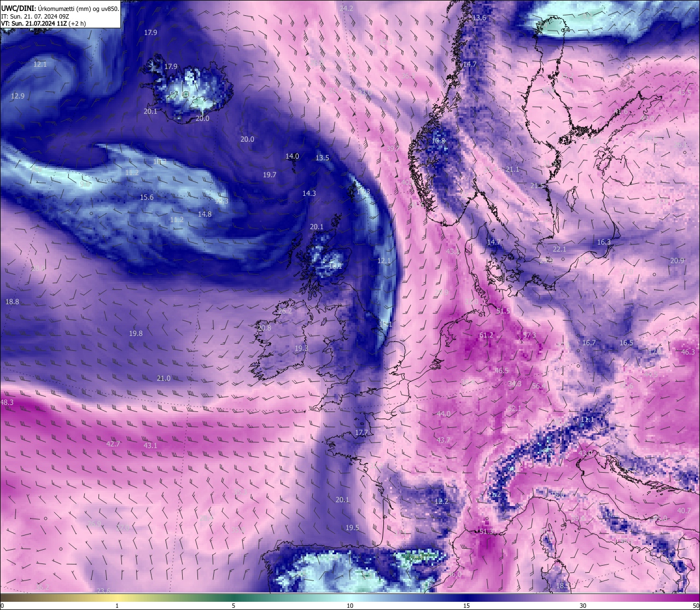Click the 42.7 value over the Atlantic

click(x=113, y=444)
